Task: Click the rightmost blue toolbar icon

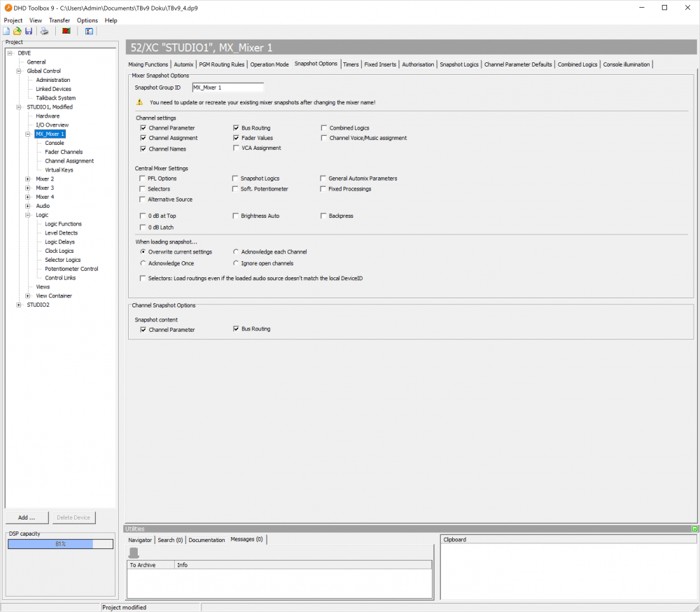Action: pyautogui.click(x=89, y=31)
